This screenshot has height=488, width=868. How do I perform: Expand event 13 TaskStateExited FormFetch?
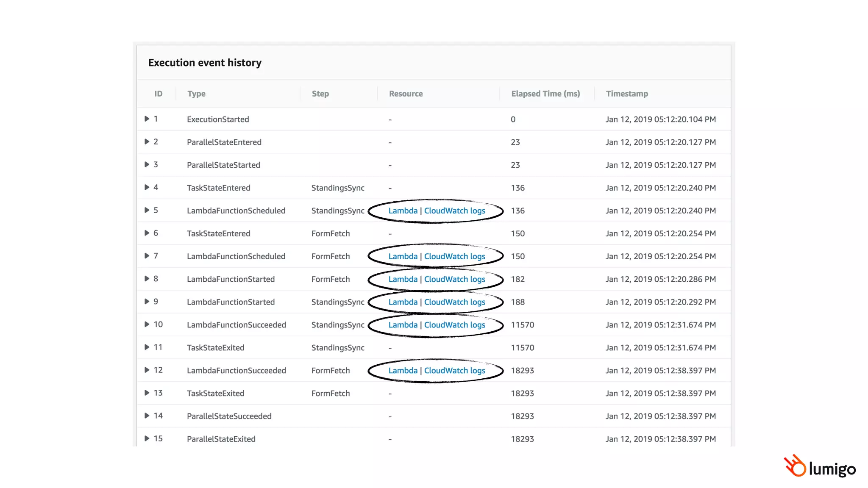[x=147, y=393]
